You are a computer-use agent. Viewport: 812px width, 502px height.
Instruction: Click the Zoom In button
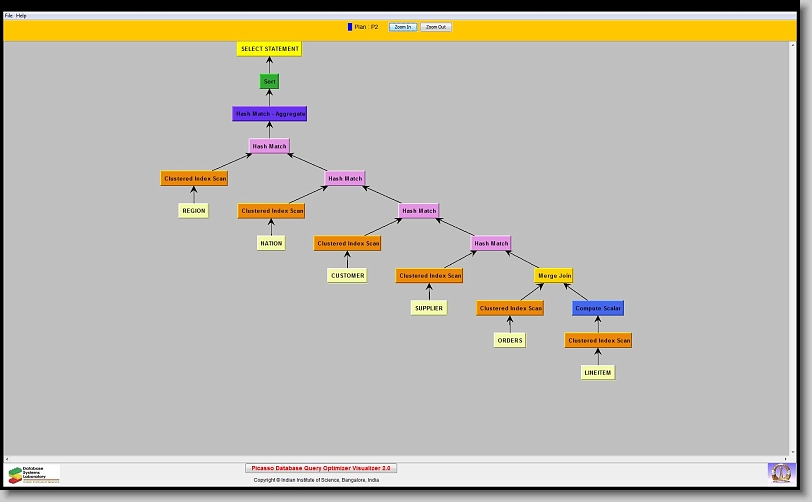click(x=402, y=27)
